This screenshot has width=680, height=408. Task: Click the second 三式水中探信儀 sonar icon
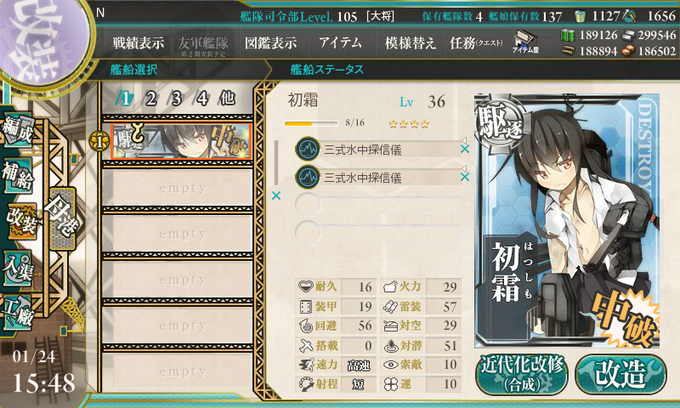(x=307, y=177)
